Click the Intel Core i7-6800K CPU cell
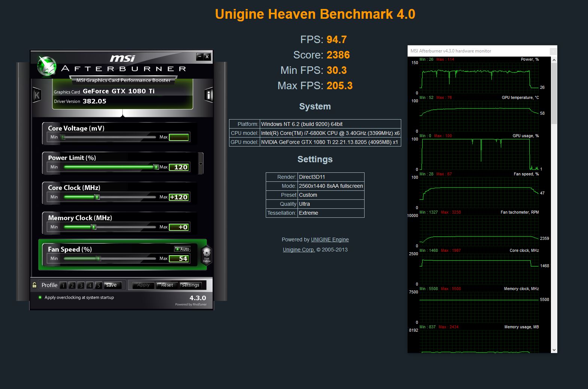This screenshot has width=588, height=389. [x=330, y=133]
